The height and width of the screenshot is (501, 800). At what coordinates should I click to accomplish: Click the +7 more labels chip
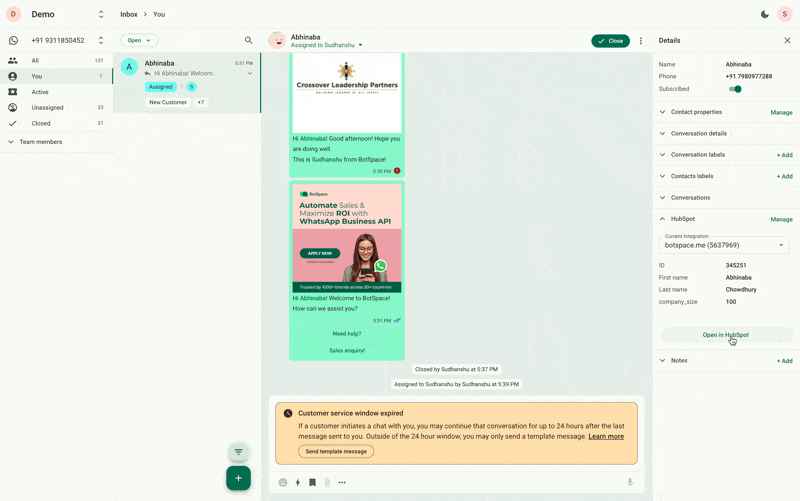point(201,102)
